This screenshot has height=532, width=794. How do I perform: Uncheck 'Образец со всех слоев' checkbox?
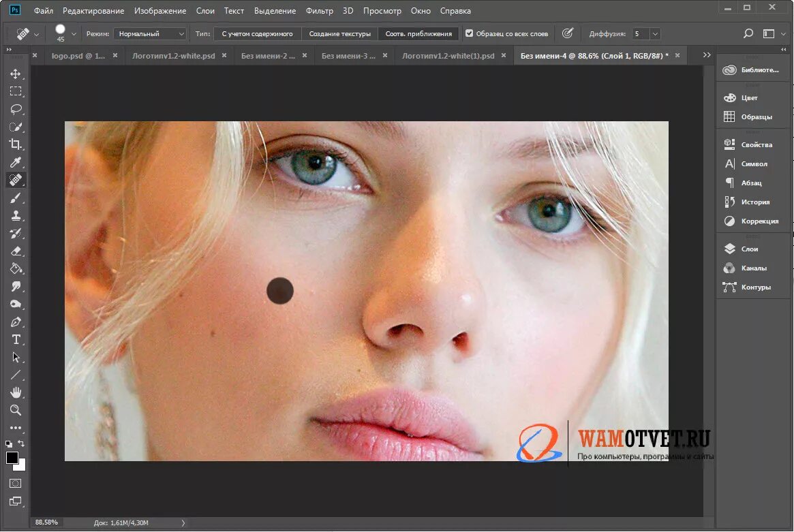click(x=470, y=33)
